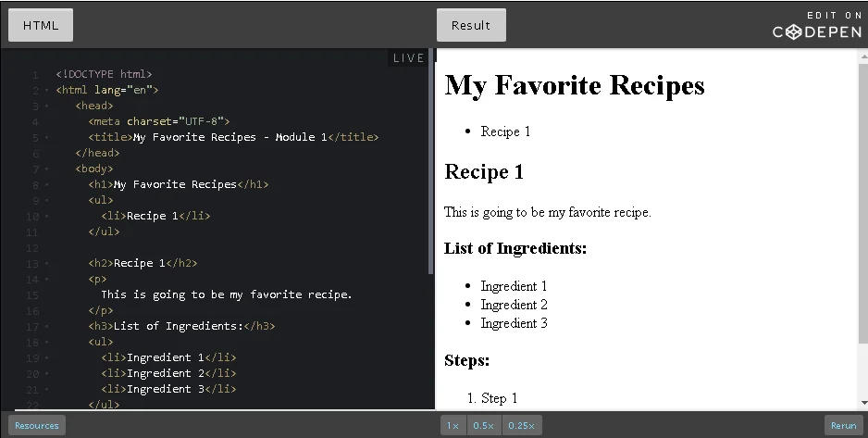Fold the Ingredient 3 line 21 arrow

click(47, 389)
